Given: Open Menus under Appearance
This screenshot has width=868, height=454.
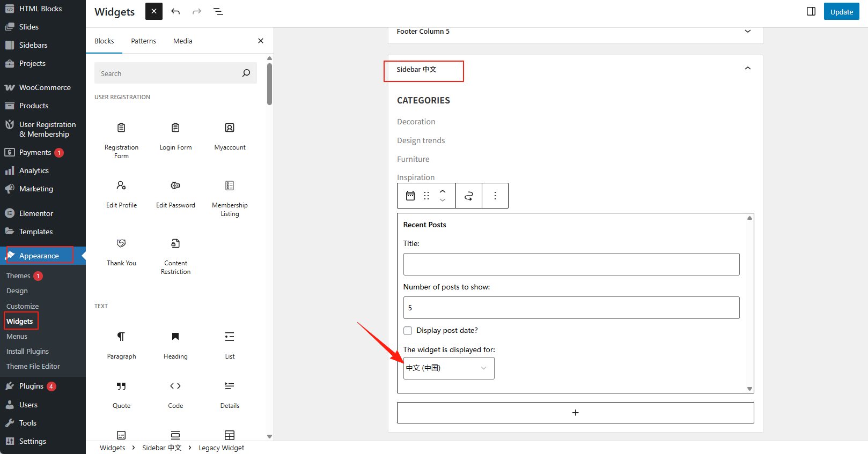Looking at the screenshot, I should point(17,336).
